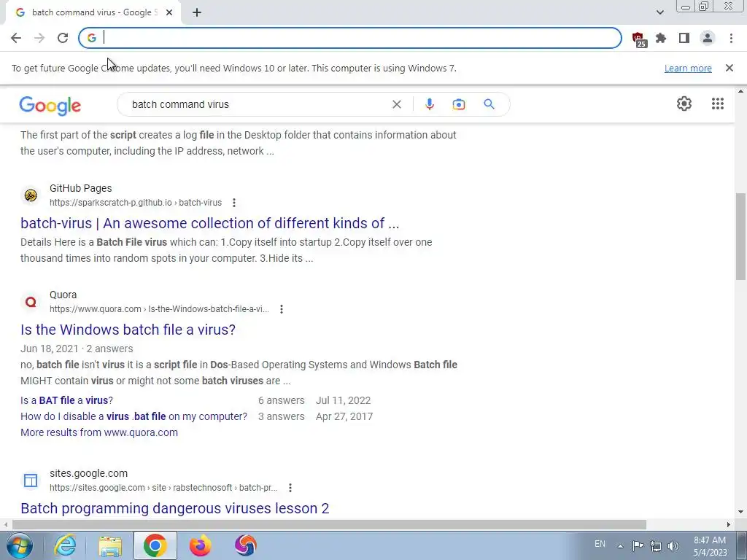The height and width of the screenshot is (560, 747).
Task: Reload the page with the refresh icon
Action: click(63, 38)
